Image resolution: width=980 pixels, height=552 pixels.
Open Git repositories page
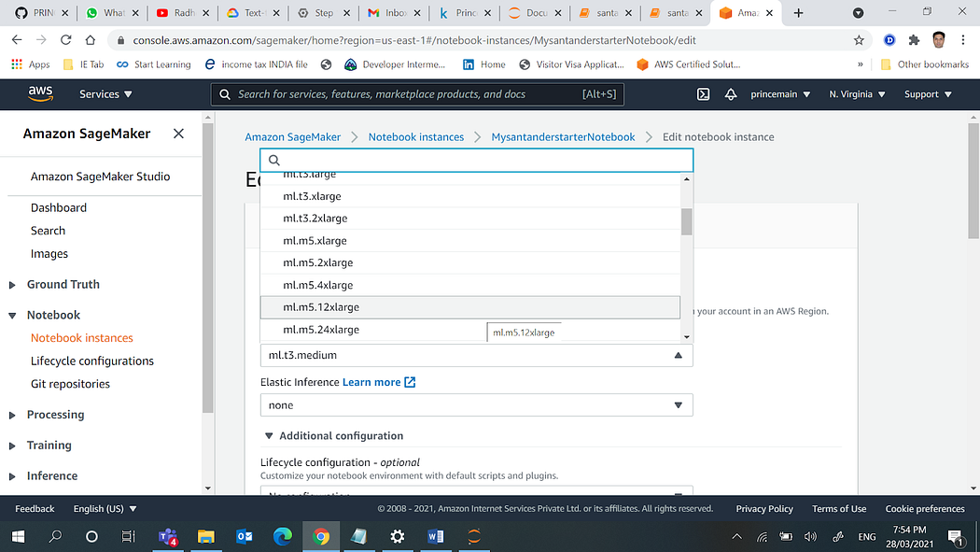[70, 384]
